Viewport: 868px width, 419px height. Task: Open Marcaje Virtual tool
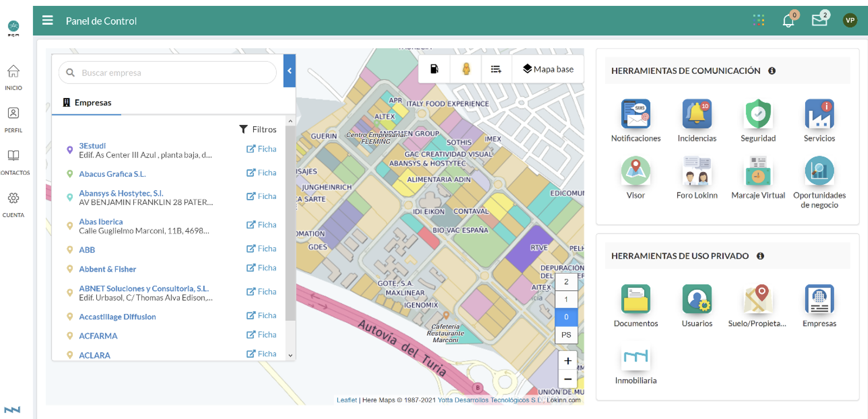pos(758,171)
